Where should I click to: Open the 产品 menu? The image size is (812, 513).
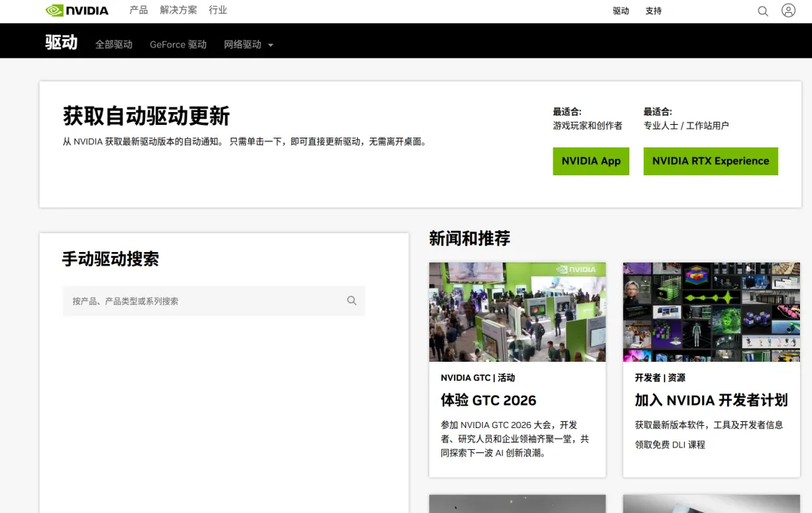tap(138, 10)
